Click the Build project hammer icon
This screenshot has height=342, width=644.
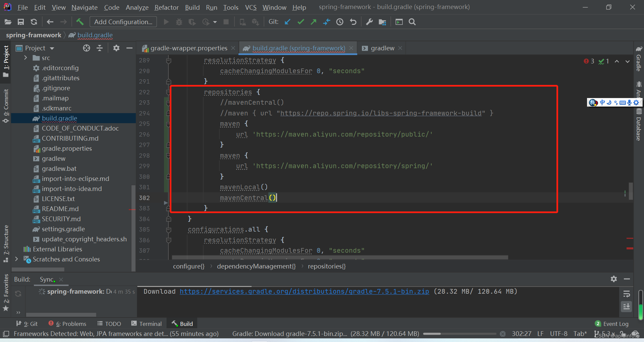[80, 22]
